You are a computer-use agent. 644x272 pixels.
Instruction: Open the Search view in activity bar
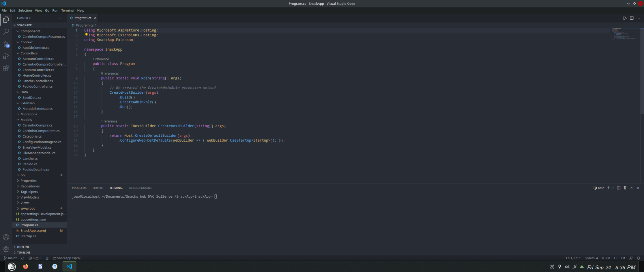(x=6, y=32)
